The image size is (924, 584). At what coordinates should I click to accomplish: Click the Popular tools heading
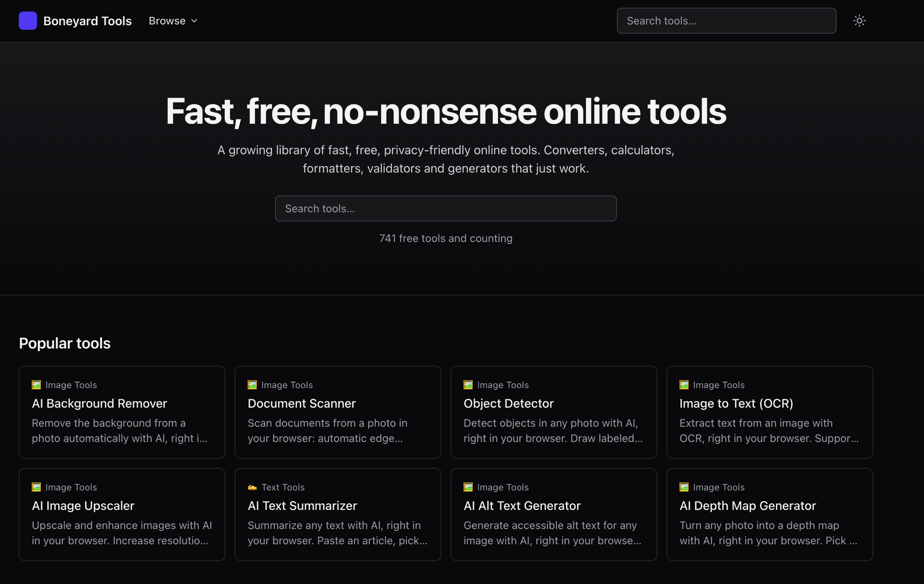pyautogui.click(x=65, y=343)
